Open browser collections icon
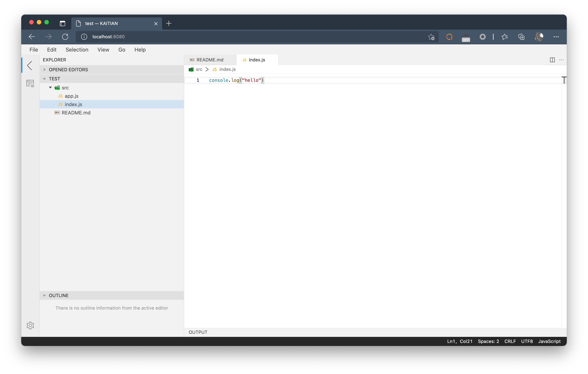The image size is (588, 374). (x=521, y=37)
